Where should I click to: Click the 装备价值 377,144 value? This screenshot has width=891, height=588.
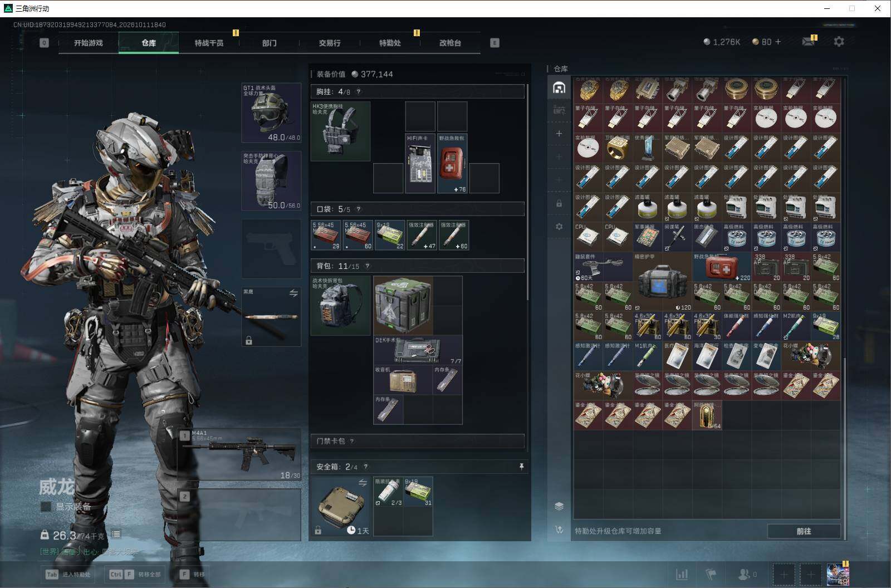coord(355,74)
